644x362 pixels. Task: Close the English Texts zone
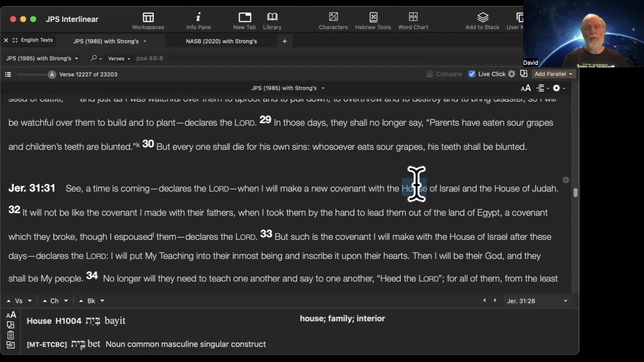click(x=6, y=40)
